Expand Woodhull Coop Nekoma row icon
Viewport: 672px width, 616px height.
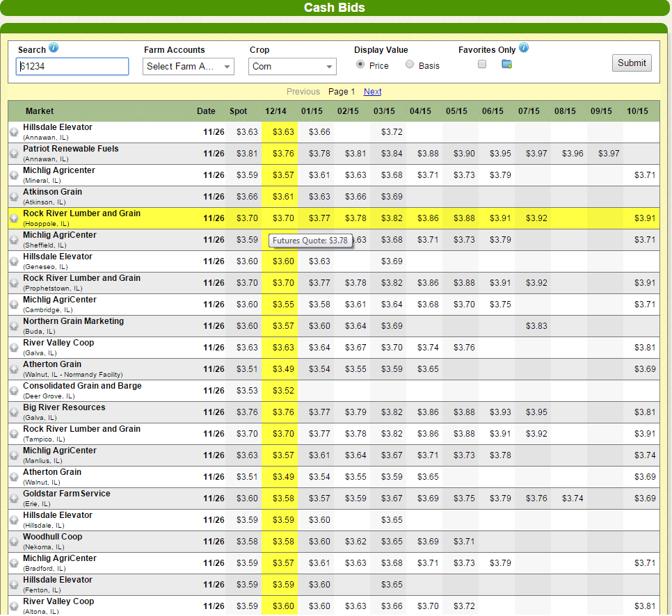click(14, 542)
